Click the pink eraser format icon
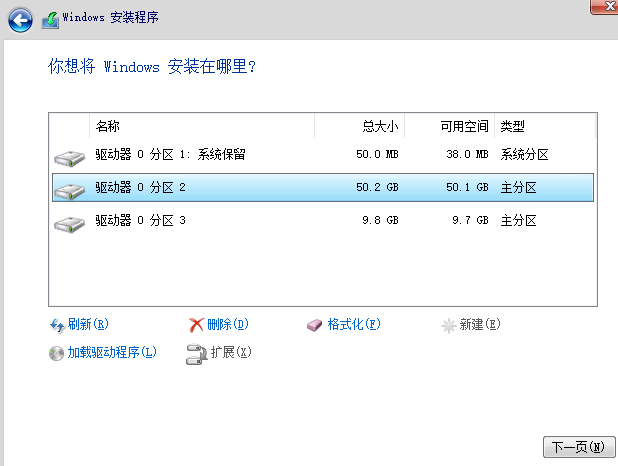This screenshot has width=618, height=466. (x=316, y=325)
